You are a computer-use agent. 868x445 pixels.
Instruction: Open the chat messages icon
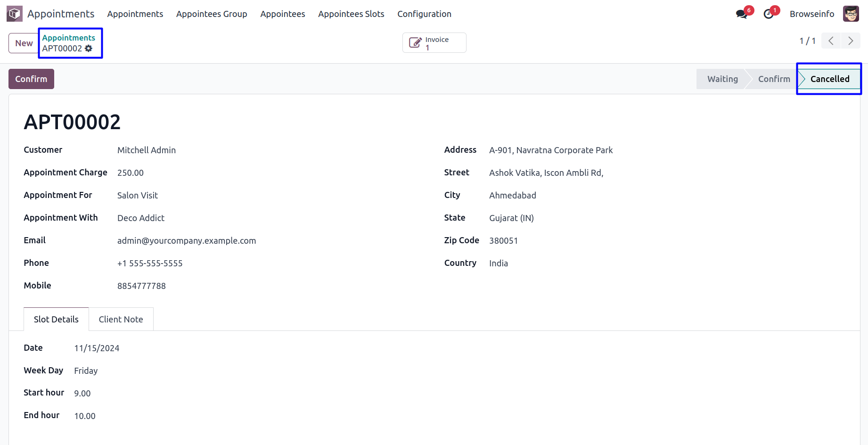741,14
